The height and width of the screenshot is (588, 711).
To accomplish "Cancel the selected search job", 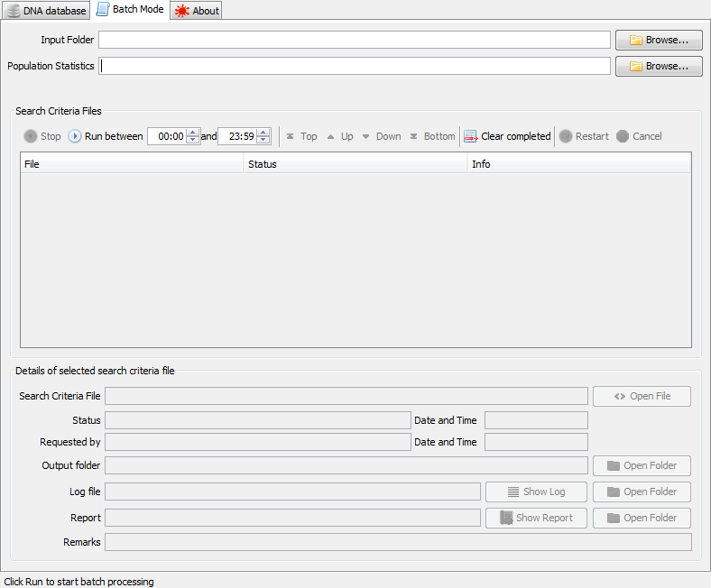I will coord(639,136).
